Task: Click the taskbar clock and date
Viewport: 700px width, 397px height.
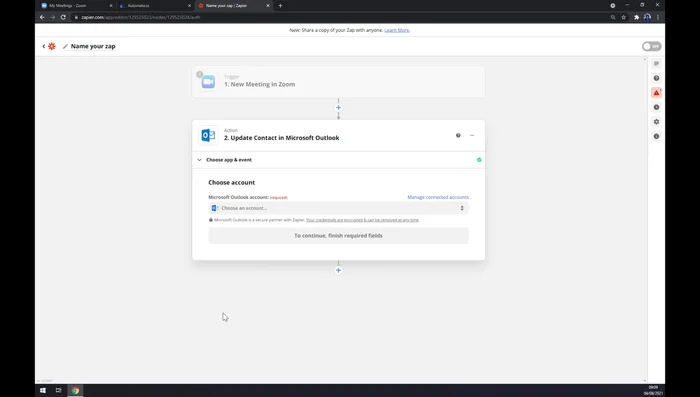Action: [x=653, y=390]
